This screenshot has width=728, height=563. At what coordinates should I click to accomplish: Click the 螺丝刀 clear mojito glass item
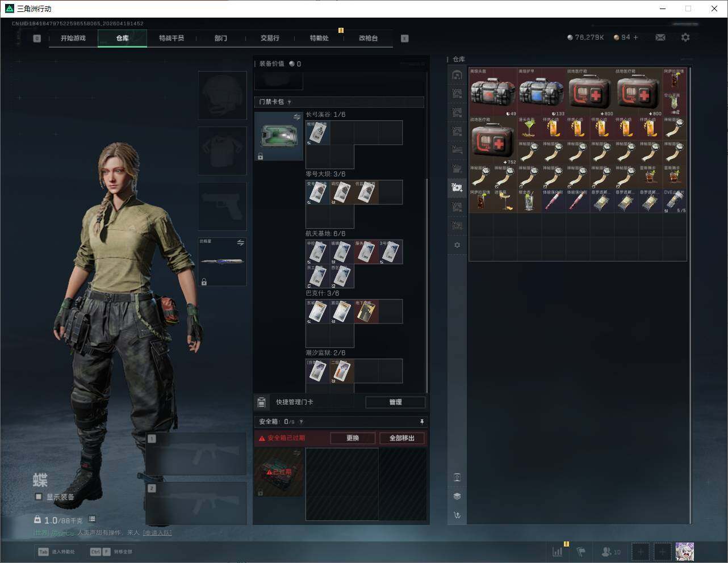[x=530, y=201]
